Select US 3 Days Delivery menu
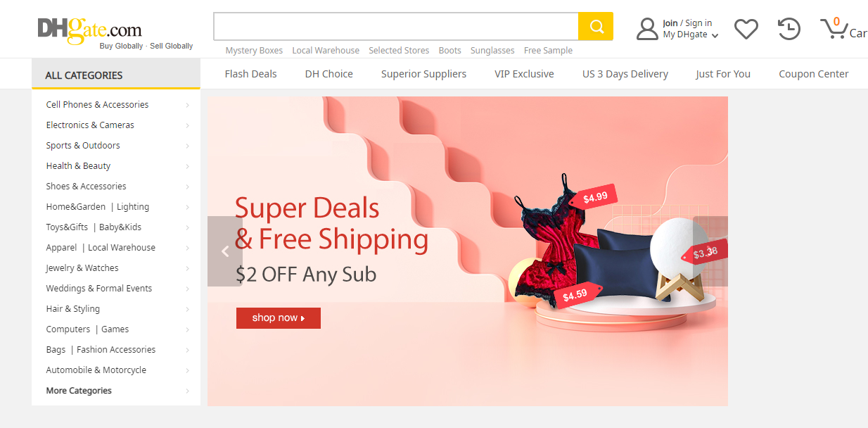 click(625, 74)
